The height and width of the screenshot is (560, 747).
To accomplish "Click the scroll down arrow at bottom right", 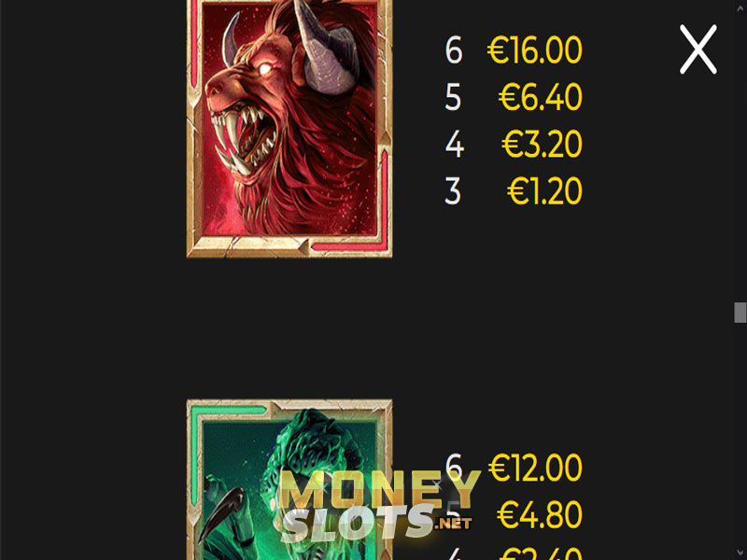I will pos(740,553).
